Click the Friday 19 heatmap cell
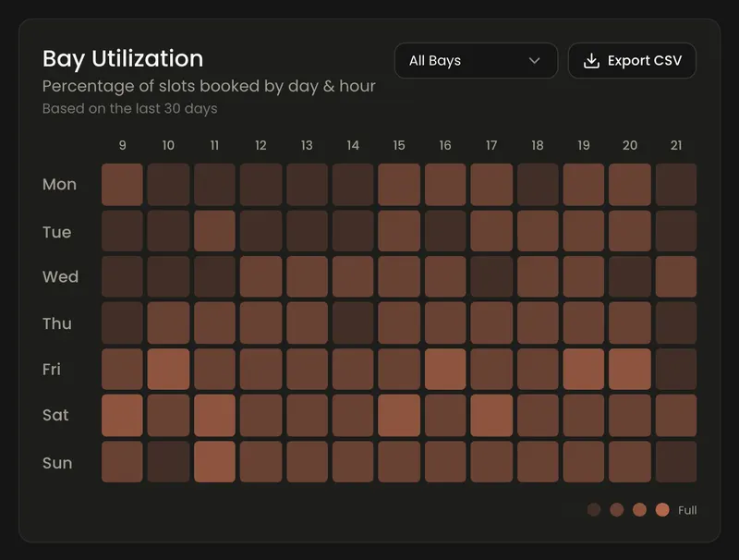The height and width of the screenshot is (560, 739). point(584,369)
